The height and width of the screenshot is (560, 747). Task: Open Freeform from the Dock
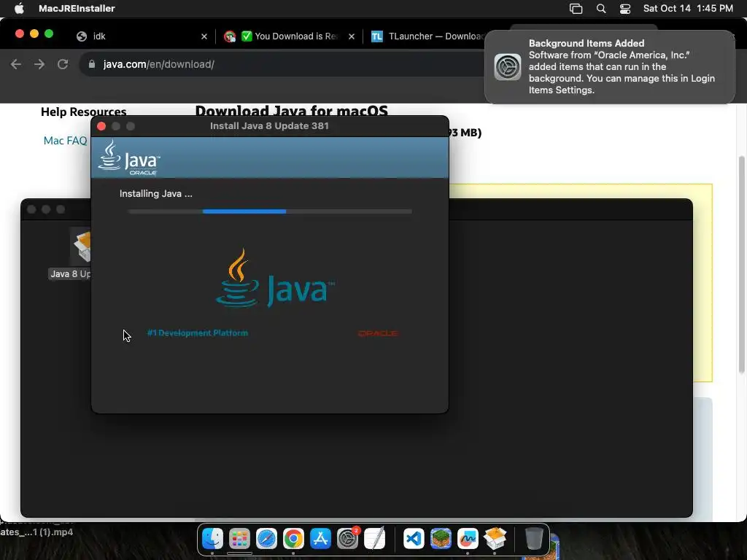[x=468, y=539]
